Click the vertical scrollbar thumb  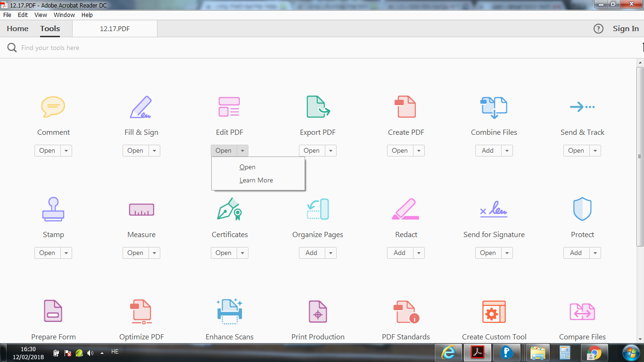(x=640, y=156)
